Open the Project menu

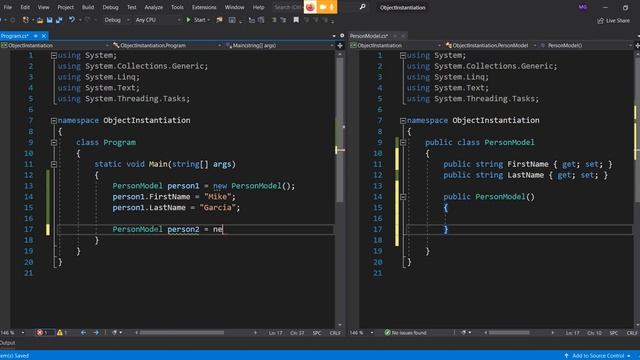[x=65, y=7]
